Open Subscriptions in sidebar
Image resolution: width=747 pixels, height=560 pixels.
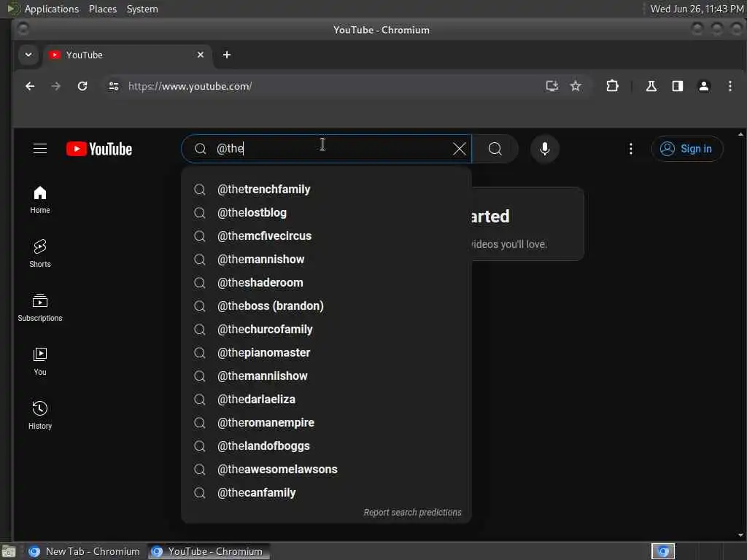click(x=40, y=308)
